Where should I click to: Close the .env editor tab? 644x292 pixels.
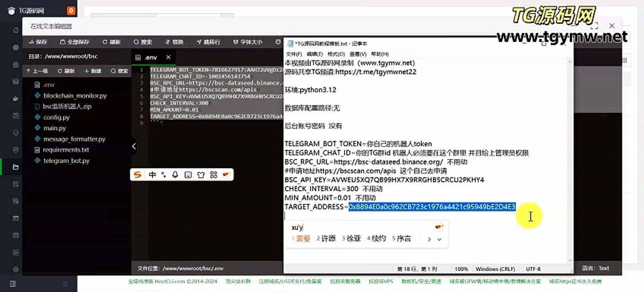168,57
